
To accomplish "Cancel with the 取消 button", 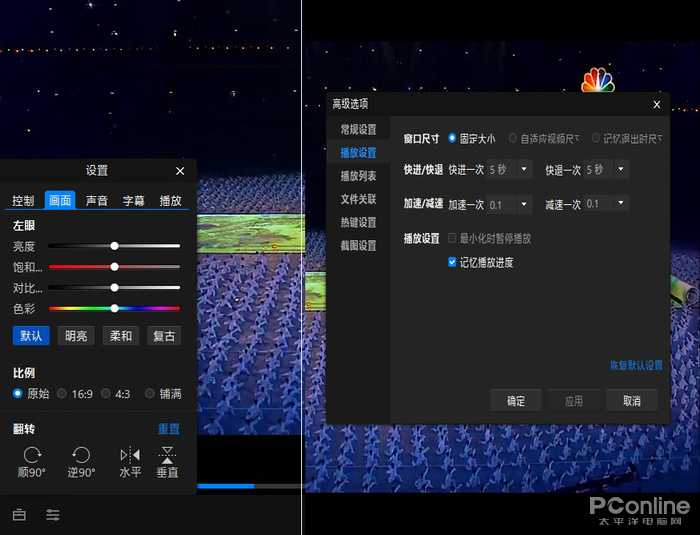I will tap(632, 401).
